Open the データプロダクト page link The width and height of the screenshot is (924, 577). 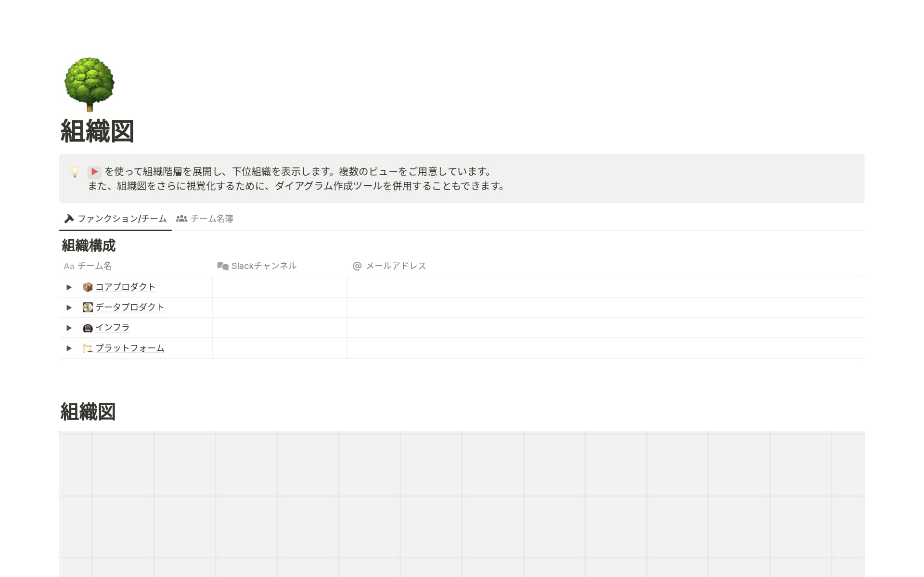[x=129, y=307]
